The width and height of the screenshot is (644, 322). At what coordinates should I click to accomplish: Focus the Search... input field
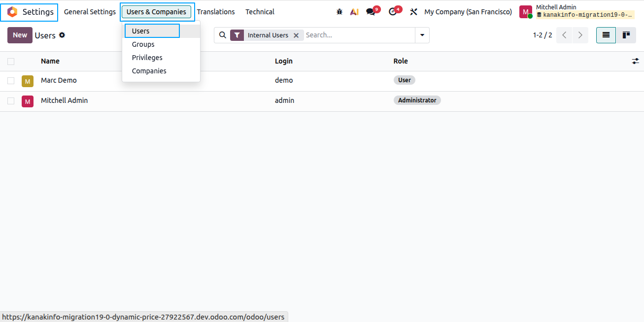[x=359, y=35]
